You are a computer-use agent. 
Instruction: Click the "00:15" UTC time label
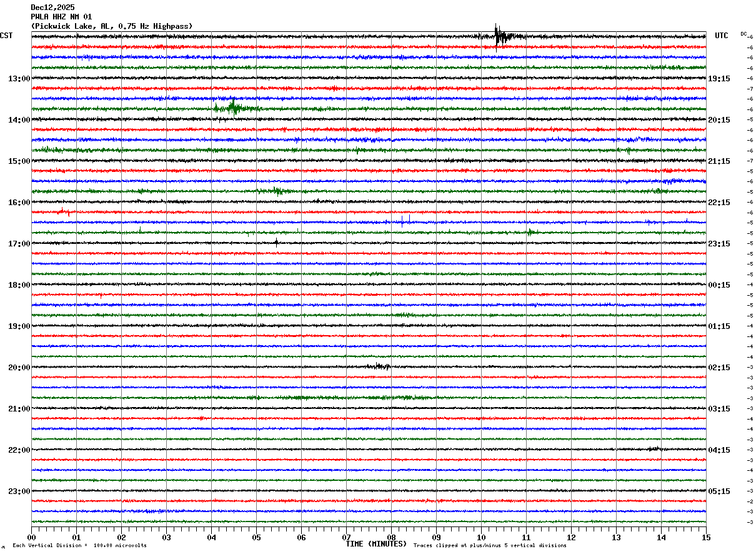pyautogui.click(x=719, y=285)
